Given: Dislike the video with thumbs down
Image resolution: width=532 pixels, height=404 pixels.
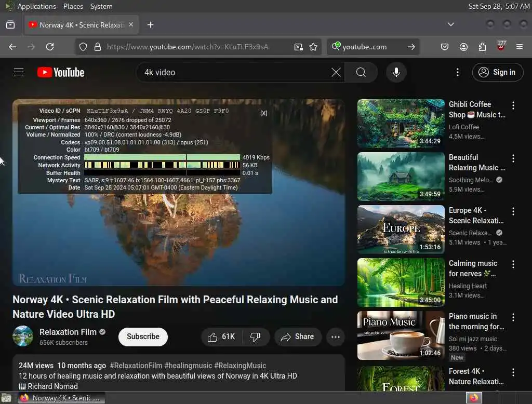Looking at the screenshot, I should 256,337.
